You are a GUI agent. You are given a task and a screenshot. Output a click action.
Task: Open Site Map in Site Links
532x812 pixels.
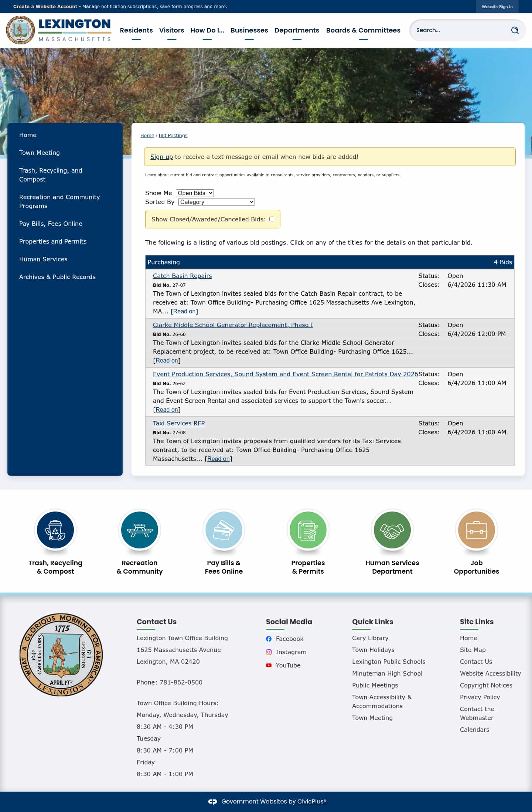point(473,650)
